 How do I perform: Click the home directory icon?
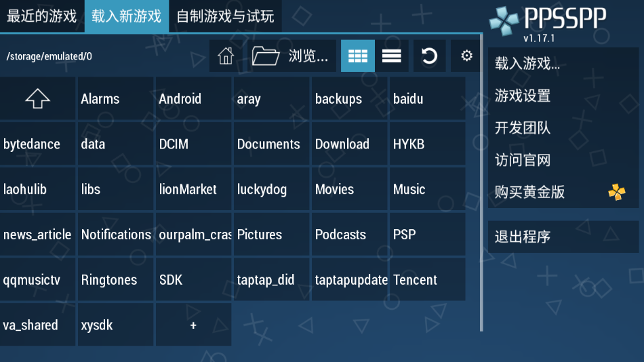[x=226, y=56]
